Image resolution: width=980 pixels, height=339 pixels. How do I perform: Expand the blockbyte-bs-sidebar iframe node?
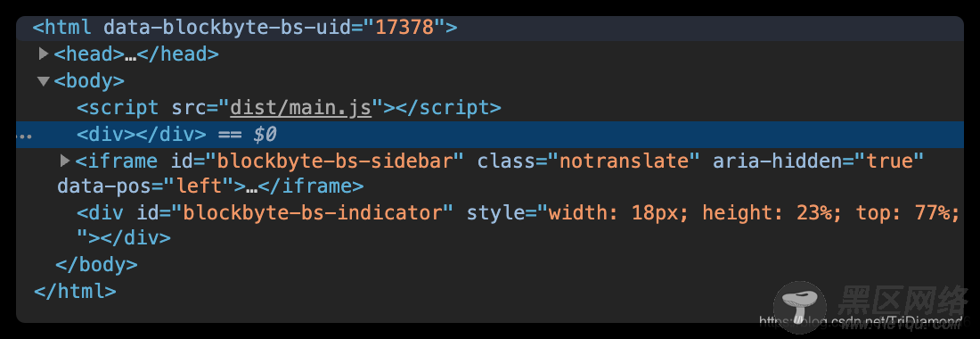[65, 161]
